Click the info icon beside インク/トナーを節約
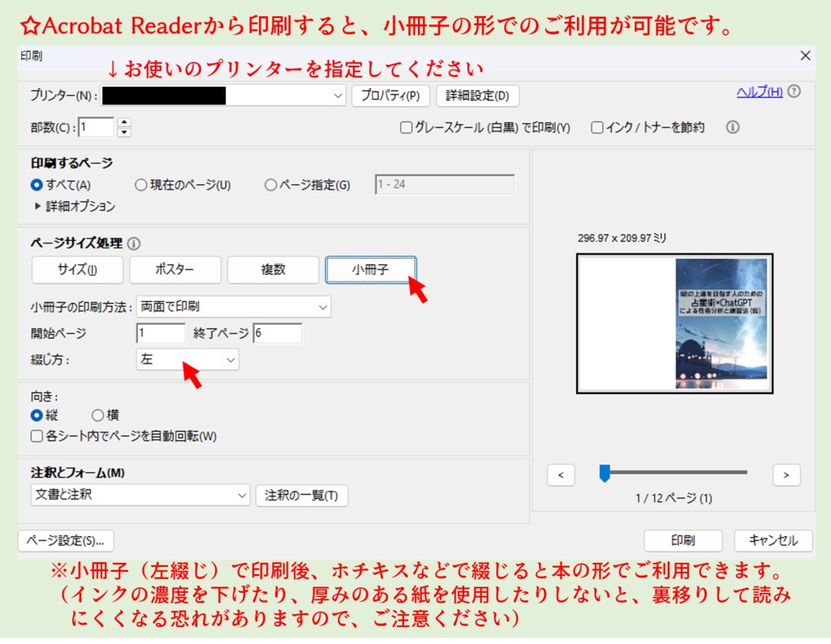This screenshot has height=644, width=831. pyautogui.click(x=733, y=127)
